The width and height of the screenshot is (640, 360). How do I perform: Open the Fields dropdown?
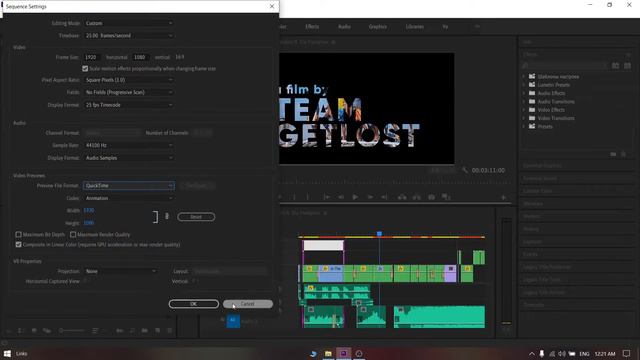pyautogui.click(x=129, y=92)
